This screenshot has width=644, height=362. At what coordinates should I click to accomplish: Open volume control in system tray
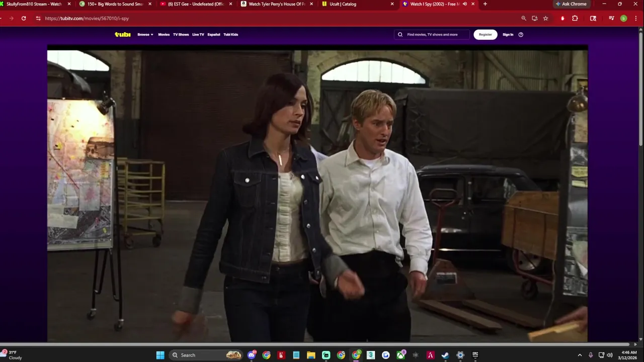click(x=610, y=355)
